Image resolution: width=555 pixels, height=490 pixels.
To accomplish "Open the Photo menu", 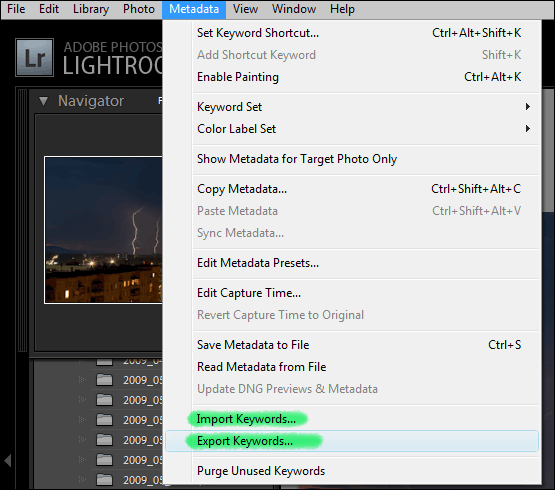I will pyautogui.click(x=139, y=9).
